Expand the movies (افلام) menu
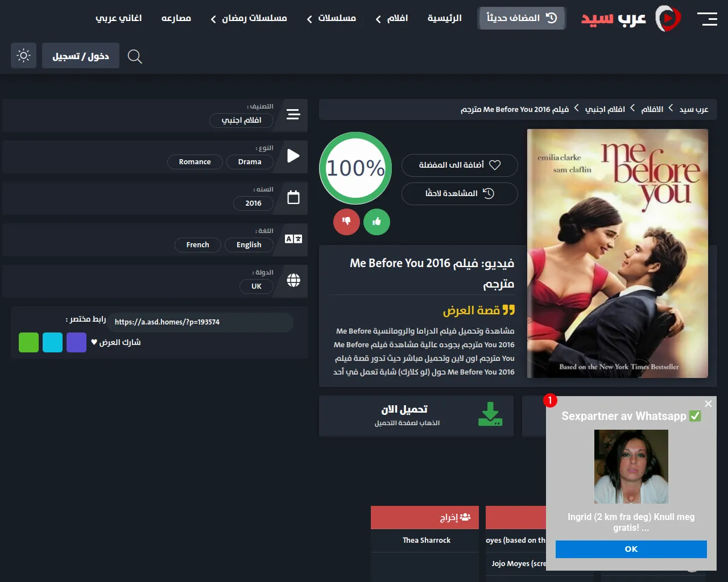728x582 pixels. pos(392,18)
